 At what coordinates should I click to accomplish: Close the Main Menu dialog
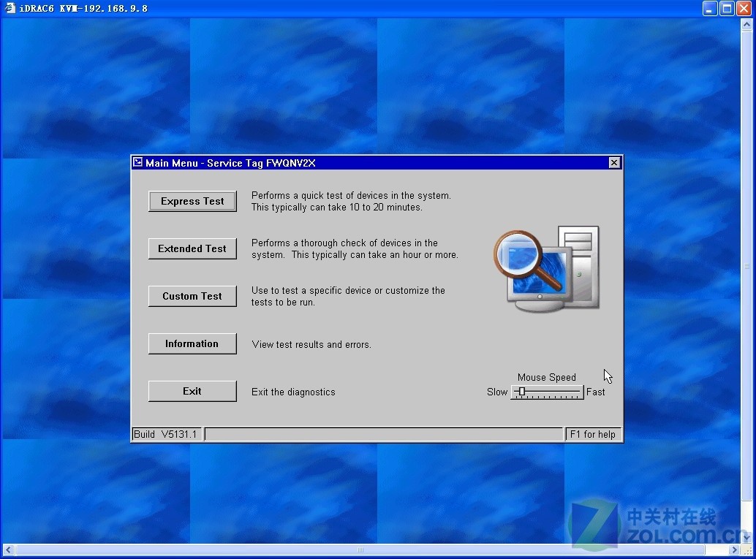pos(614,163)
